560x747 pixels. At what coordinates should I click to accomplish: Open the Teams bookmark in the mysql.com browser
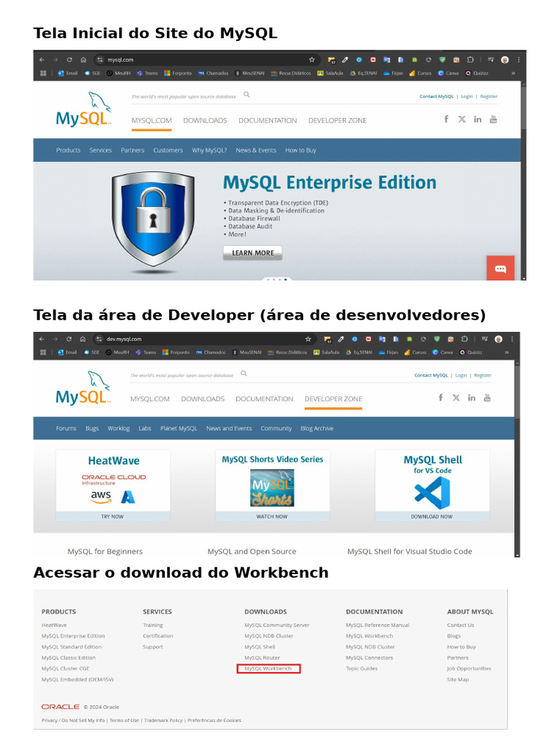pos(147,74)
